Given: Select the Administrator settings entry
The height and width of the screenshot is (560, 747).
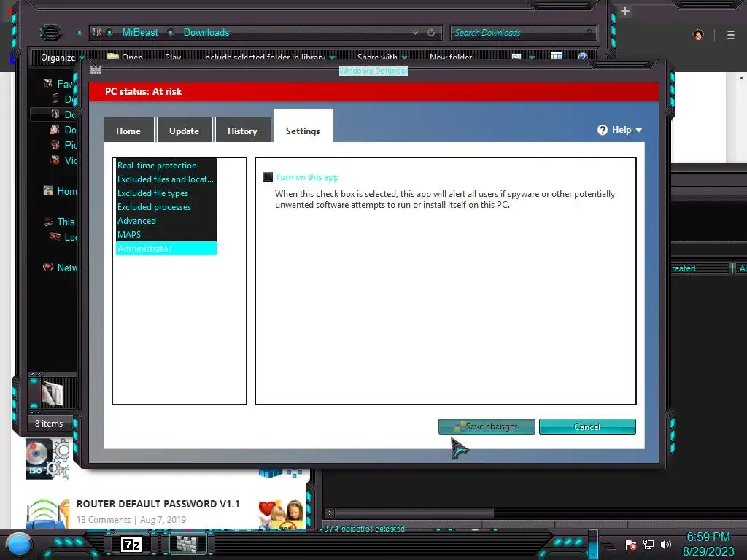Looking at the screenshot, I should coord(166,248).
